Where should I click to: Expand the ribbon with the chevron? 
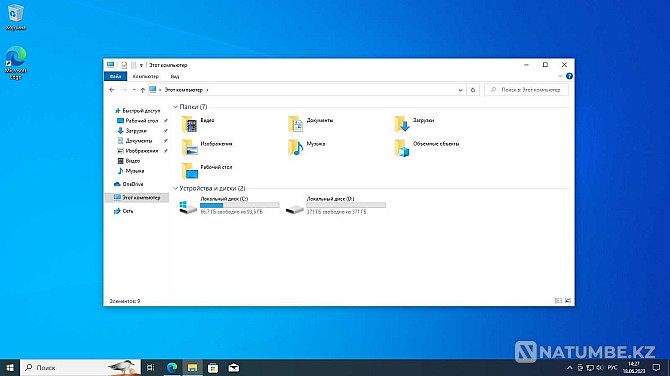pyautogui.click(x=560, y=76)
